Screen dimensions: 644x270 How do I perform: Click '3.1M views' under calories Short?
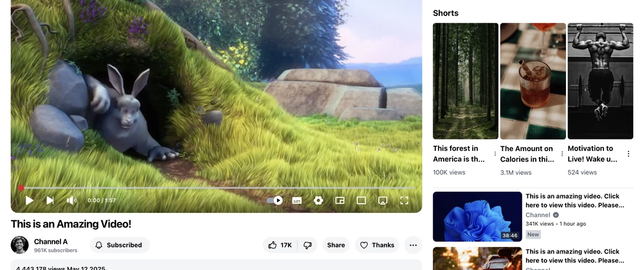[x=516, y=172]
